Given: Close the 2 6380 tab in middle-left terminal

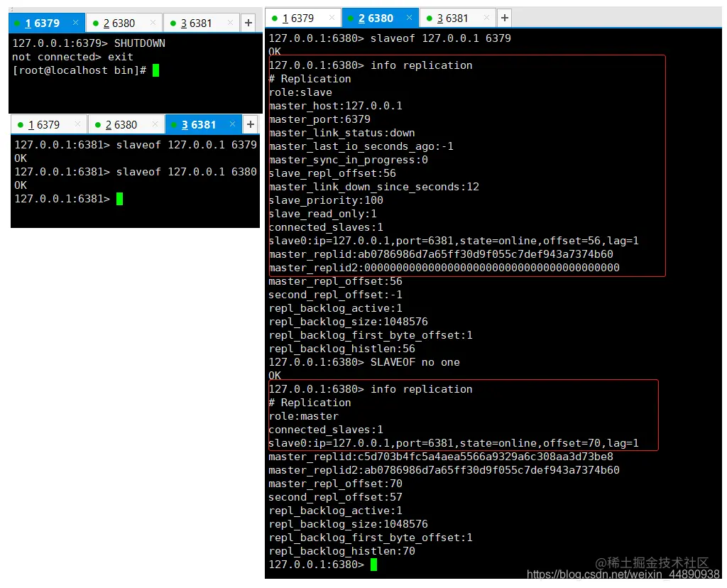Looking at the screenshot, I should click(x=155, y=124).
